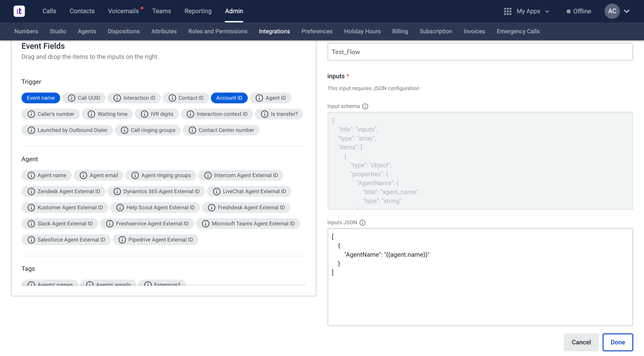Click the Interaction context ID info icon
The height and width of the screenshot is (356, 644).
190,114
